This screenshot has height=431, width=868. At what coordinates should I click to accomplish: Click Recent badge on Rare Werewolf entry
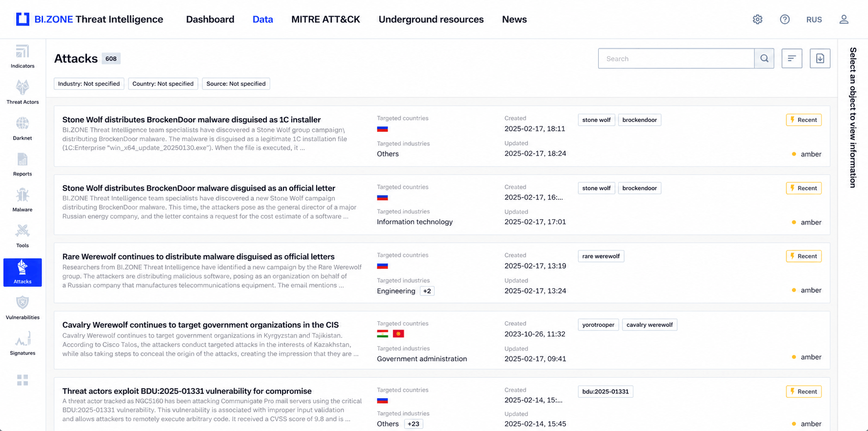point(804,256)
